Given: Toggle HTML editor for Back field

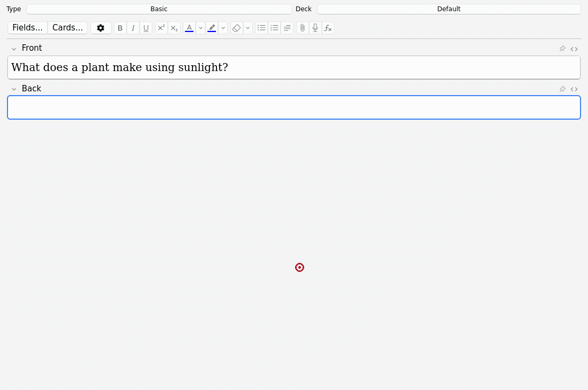Looking at the screenshot, I should (574, 89).
